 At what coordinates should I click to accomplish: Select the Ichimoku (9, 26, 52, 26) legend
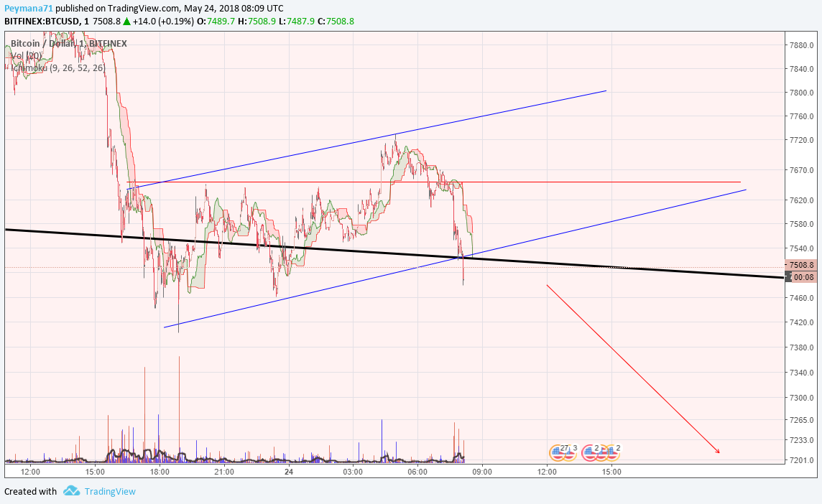(58, 68)
